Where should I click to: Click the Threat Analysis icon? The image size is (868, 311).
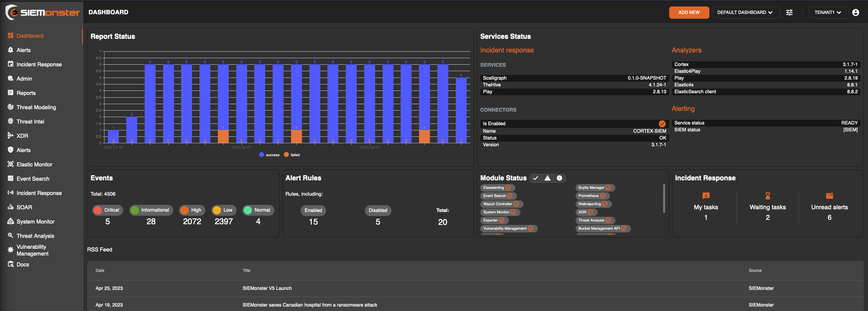tap(11, 235)
